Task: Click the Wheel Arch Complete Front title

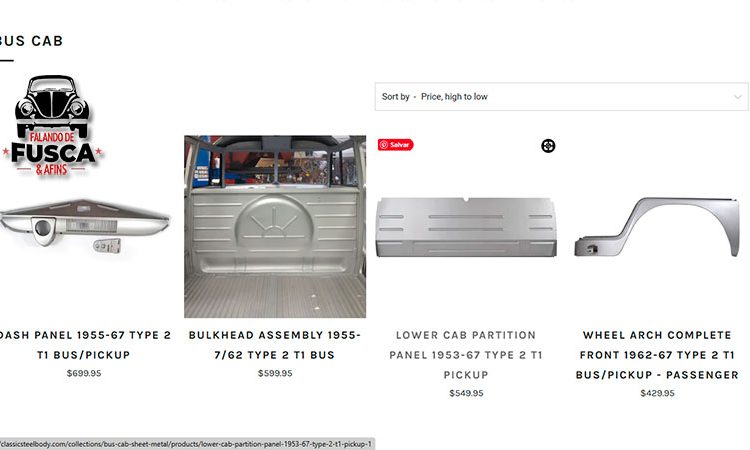Action: 657,355
